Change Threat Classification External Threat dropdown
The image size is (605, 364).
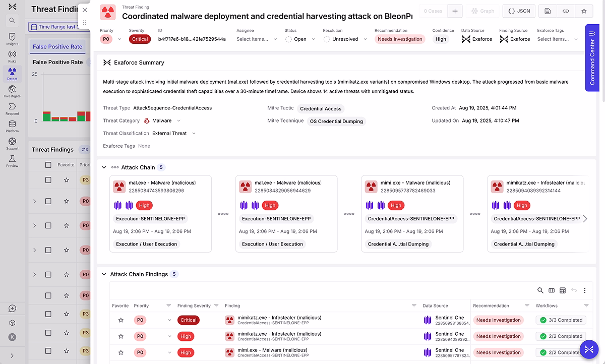click(x=174, y=134)
